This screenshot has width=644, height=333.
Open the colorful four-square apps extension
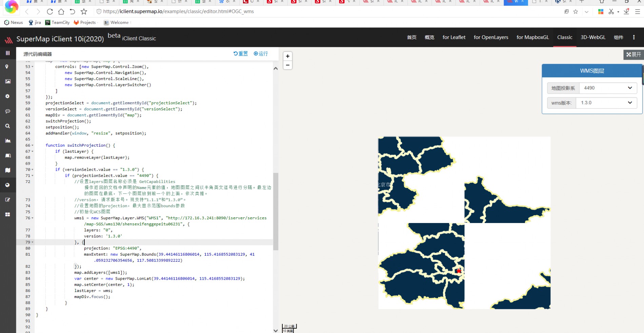[x=601, y=12]
